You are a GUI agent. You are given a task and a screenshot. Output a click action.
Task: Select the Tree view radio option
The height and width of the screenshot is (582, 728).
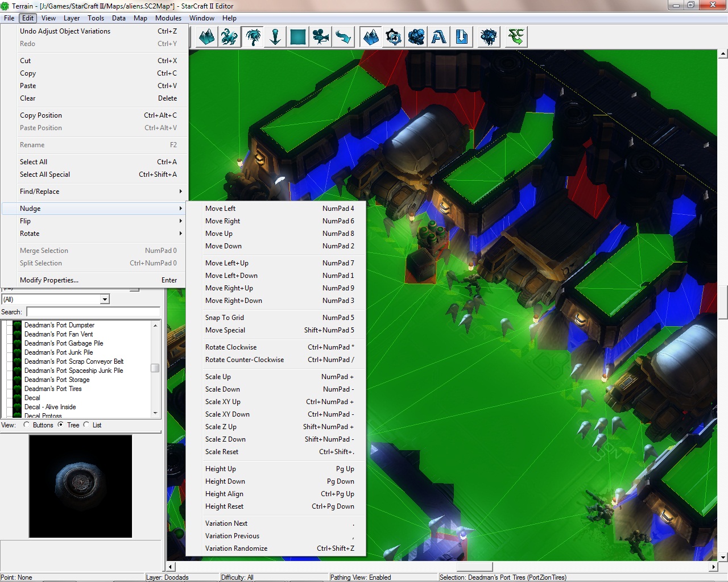61,425
